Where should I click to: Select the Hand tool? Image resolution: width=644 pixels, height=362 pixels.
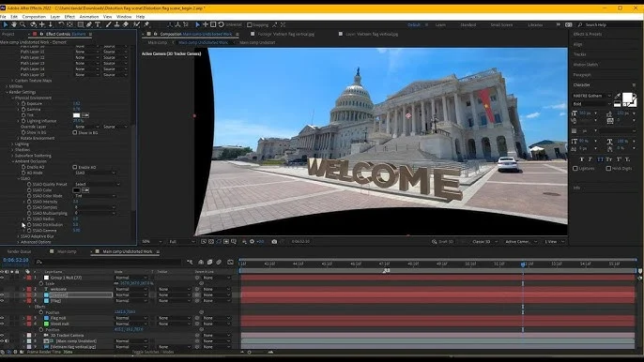[14, 24]
